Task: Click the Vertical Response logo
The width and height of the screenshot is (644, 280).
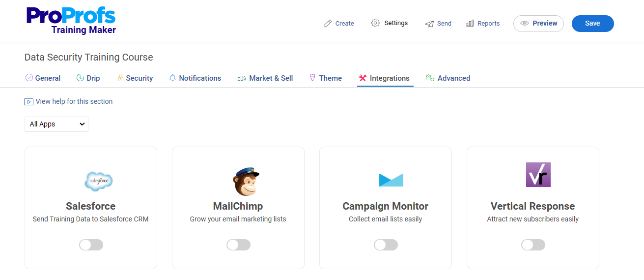Action: 538,175
